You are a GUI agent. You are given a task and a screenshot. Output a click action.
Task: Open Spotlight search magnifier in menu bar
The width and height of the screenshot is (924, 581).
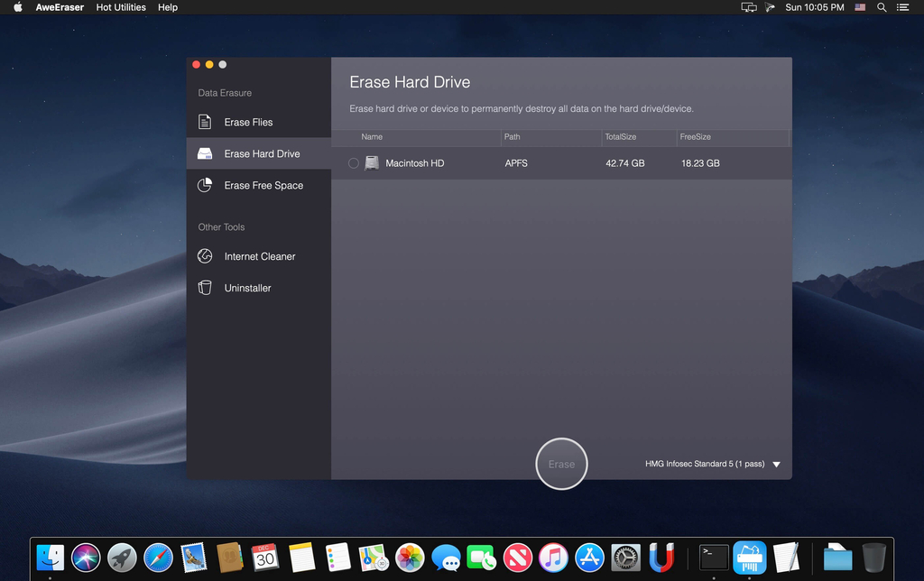coord(882,7)
